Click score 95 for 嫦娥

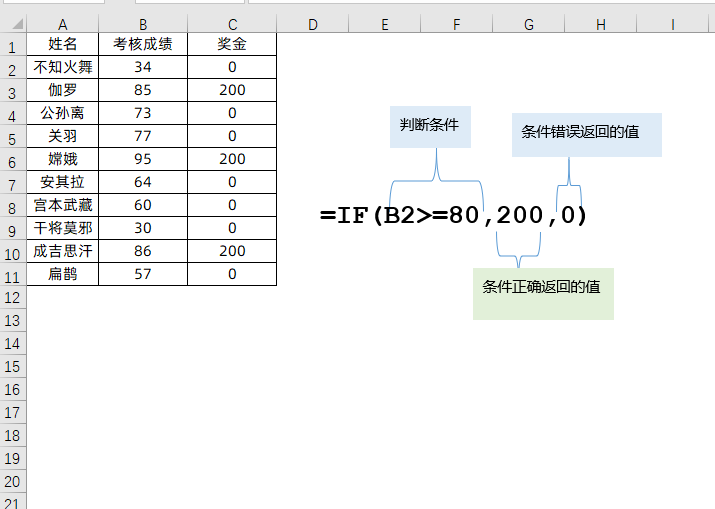coord(143,159)
